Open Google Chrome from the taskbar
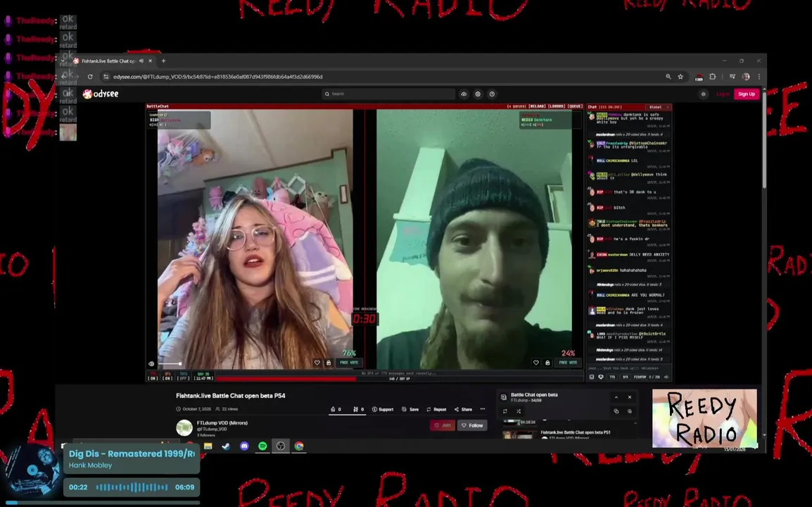Screen dimensions: 812x507 click(x=299, y=446)
